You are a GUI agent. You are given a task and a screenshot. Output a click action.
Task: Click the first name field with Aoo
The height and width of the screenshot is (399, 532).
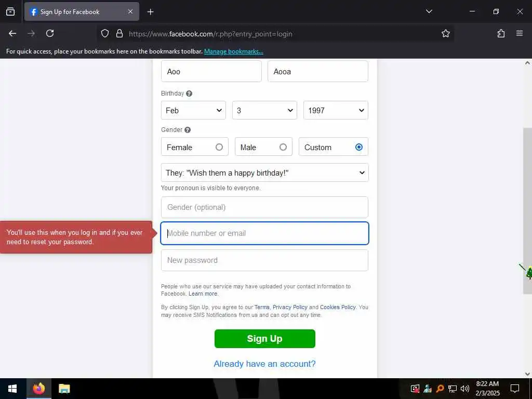[211, 71]
